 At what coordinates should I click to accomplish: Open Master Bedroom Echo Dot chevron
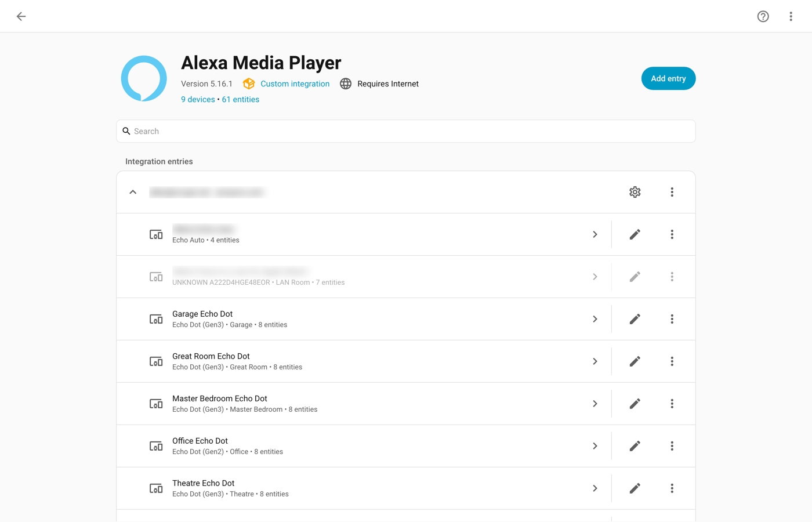click(595, 404)
